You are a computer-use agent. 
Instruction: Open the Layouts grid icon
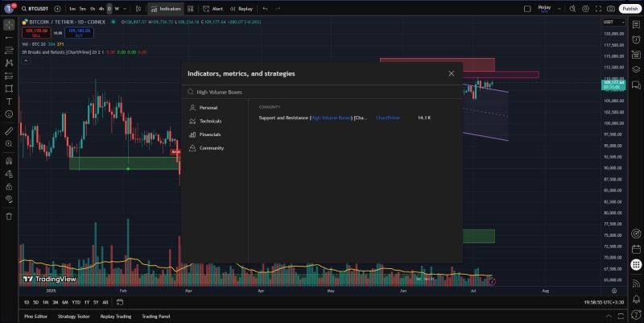coord(191,9)
